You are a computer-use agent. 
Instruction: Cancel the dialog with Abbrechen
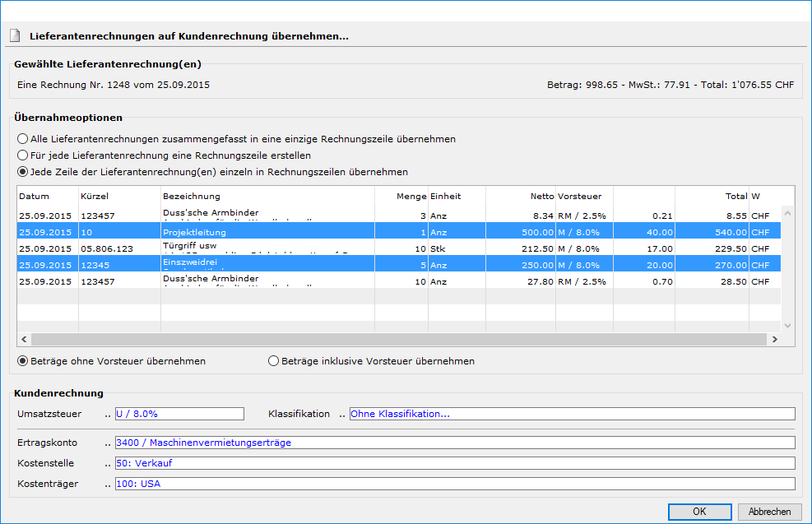click(769, 512)
